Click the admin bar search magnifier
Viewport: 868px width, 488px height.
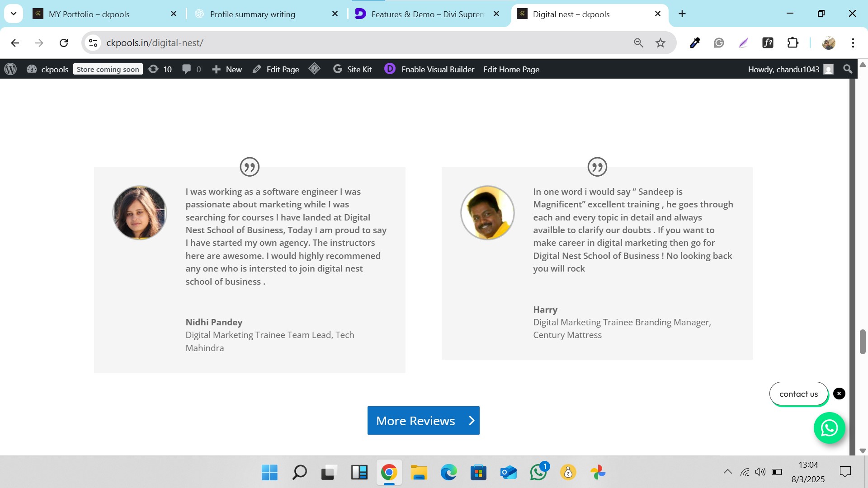(x=848, y=69)
